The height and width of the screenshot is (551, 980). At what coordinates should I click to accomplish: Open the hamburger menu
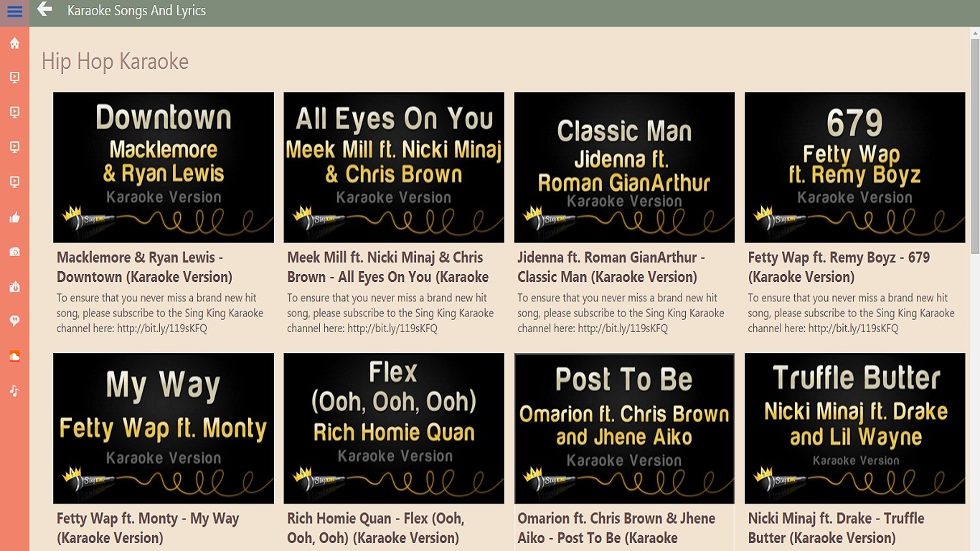click(14, 12)
